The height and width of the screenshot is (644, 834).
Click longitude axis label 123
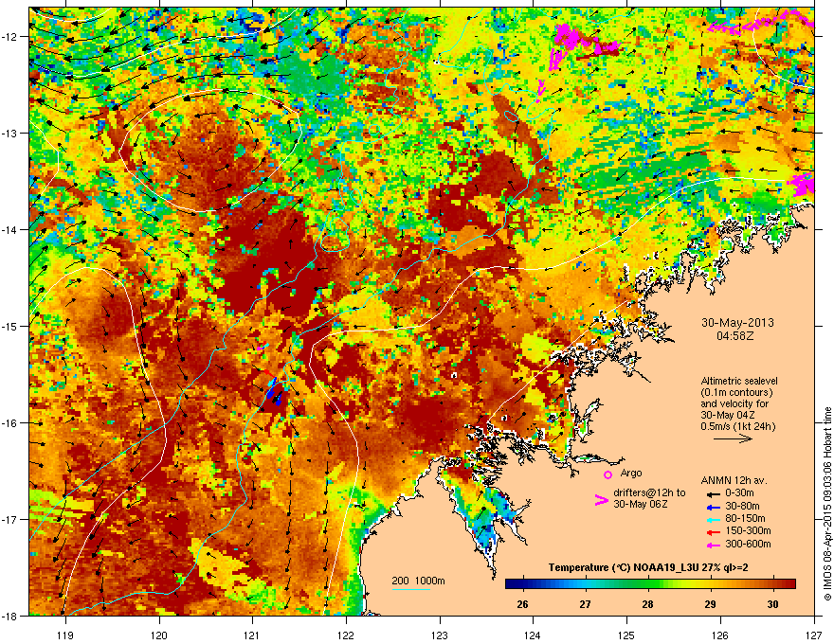coord(440,635)
